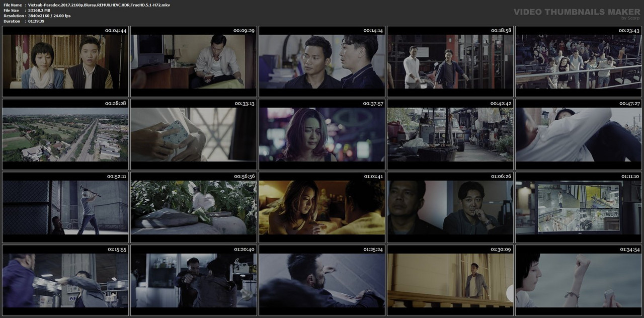The width and height of the screenshot is (644, 318).
Task: Click the resolution value 3840x2160 / 24.00 fps
Action: 49,16
